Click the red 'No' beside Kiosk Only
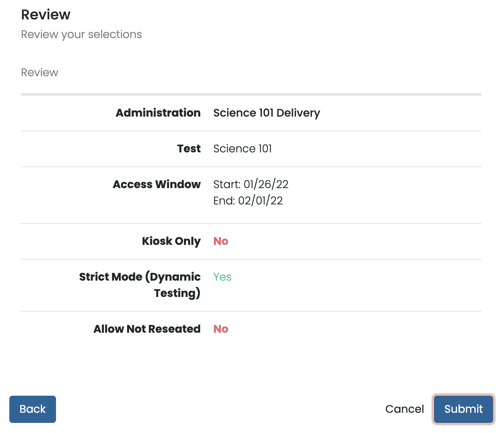The image size is (504, 433). pos(220,241)
